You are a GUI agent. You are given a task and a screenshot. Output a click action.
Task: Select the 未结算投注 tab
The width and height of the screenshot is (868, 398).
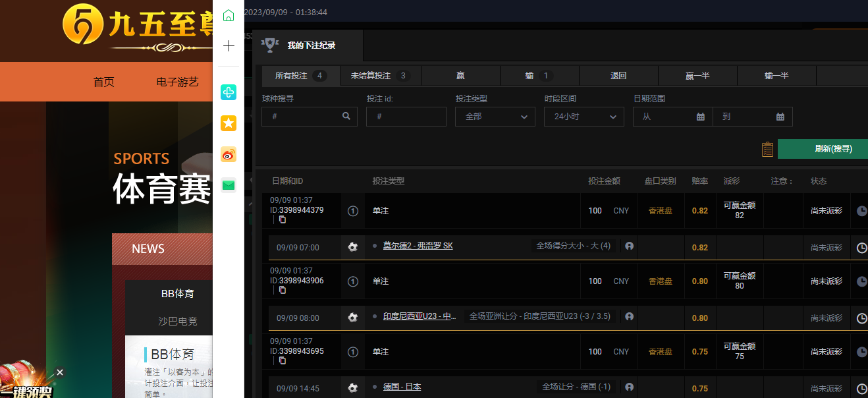click(x=381, y=76)
